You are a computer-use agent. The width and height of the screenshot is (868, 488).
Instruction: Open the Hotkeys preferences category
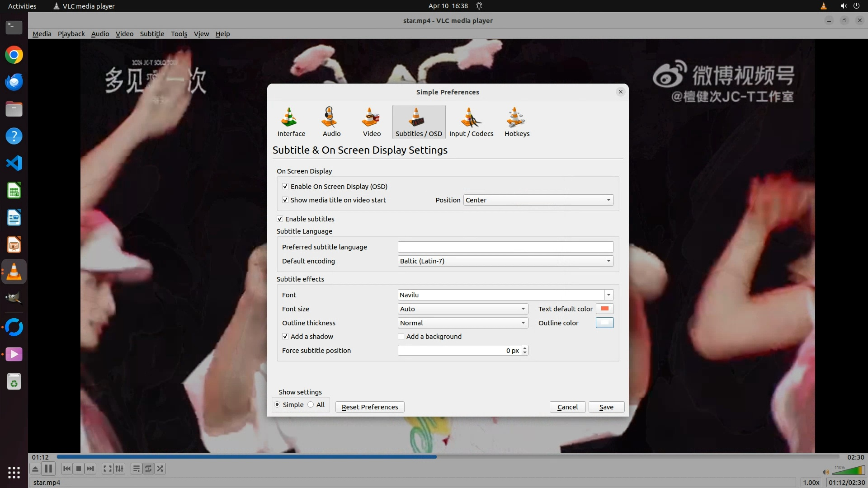click(x=517, y=122)
